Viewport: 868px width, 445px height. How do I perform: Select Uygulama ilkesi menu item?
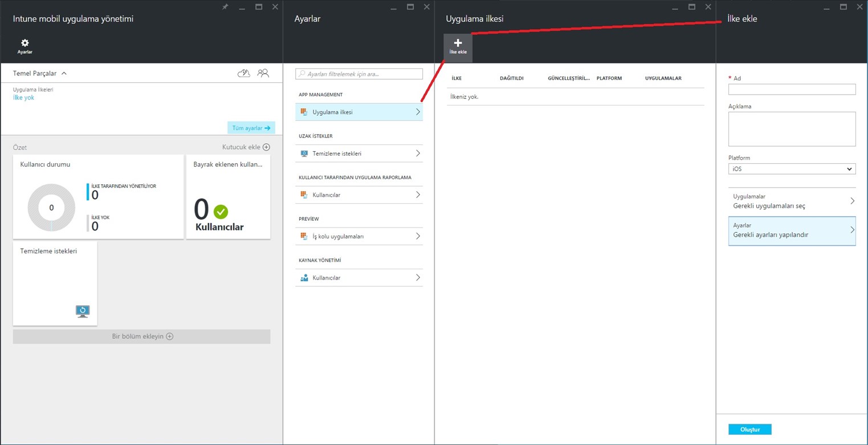point(359,112)
